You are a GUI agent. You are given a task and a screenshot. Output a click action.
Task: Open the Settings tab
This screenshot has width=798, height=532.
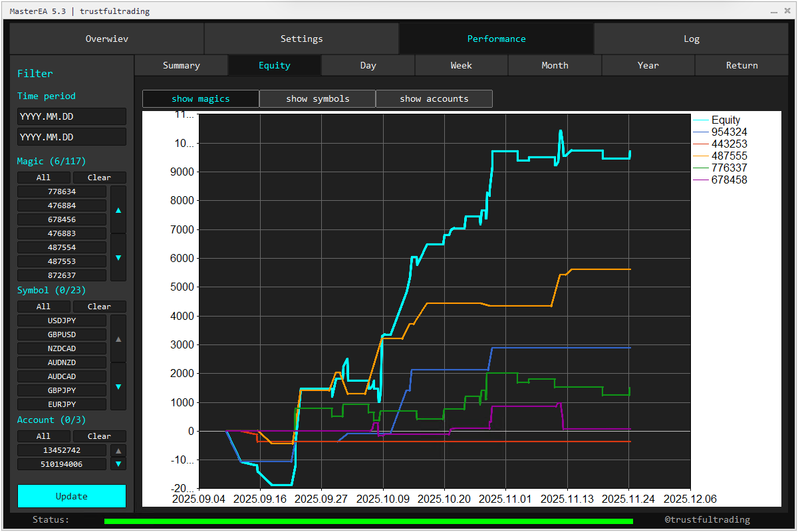pos(301,39)
